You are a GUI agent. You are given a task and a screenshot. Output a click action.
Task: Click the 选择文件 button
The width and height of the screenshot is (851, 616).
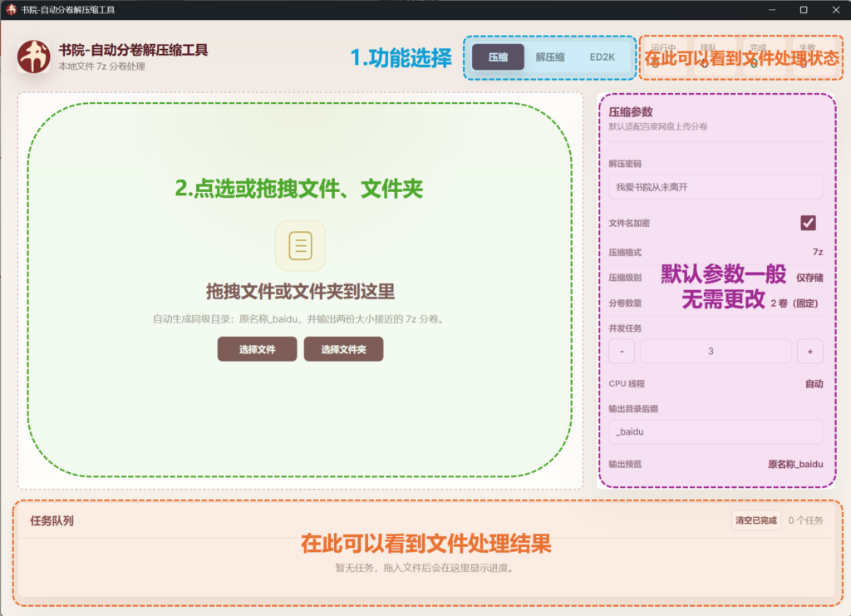point(258,349)
